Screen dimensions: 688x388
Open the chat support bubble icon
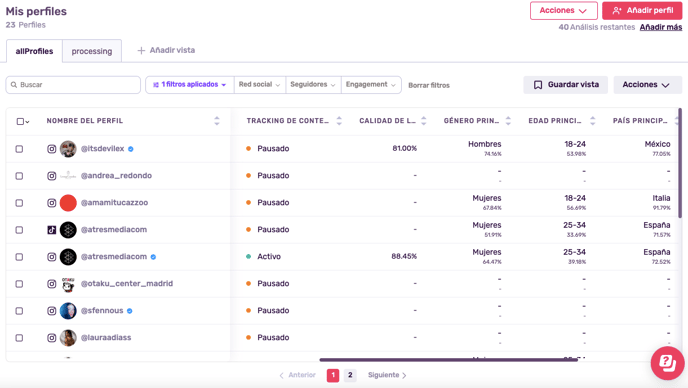tap(667, 363)
